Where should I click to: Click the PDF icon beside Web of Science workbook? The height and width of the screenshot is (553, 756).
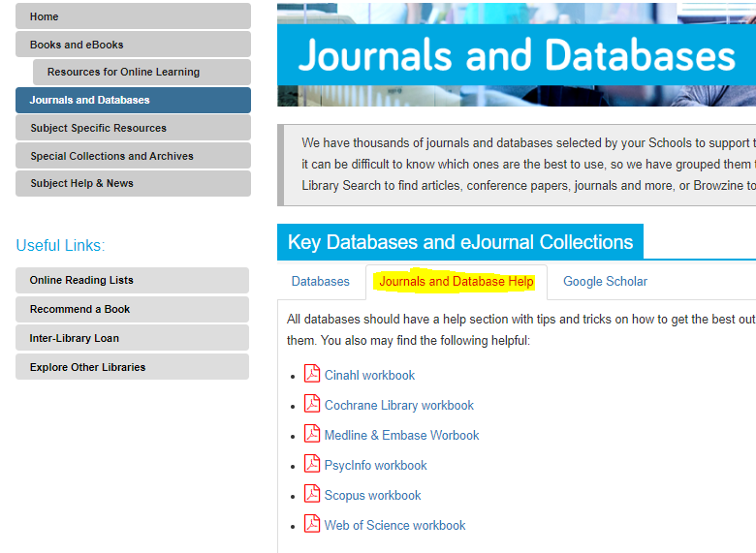pos(312,524)
